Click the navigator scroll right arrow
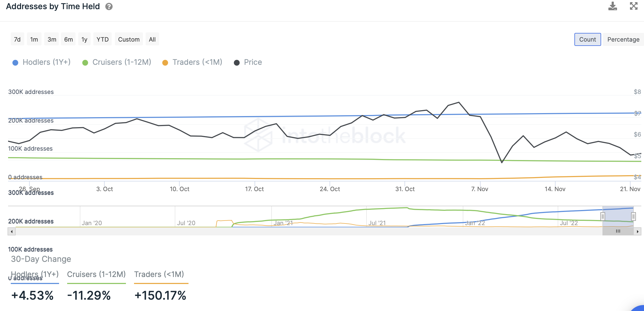The width and height of the screenshot is (644, 311). 638,231
